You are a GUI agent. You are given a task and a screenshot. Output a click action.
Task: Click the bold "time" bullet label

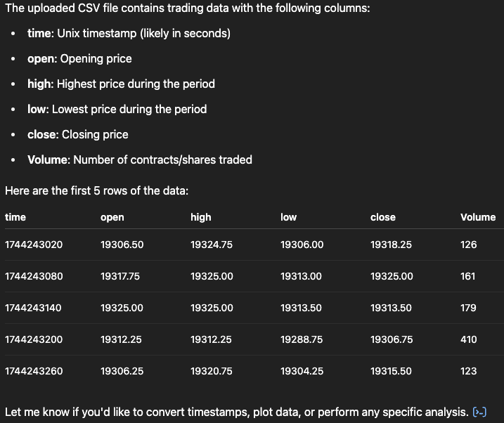(39, 33)
